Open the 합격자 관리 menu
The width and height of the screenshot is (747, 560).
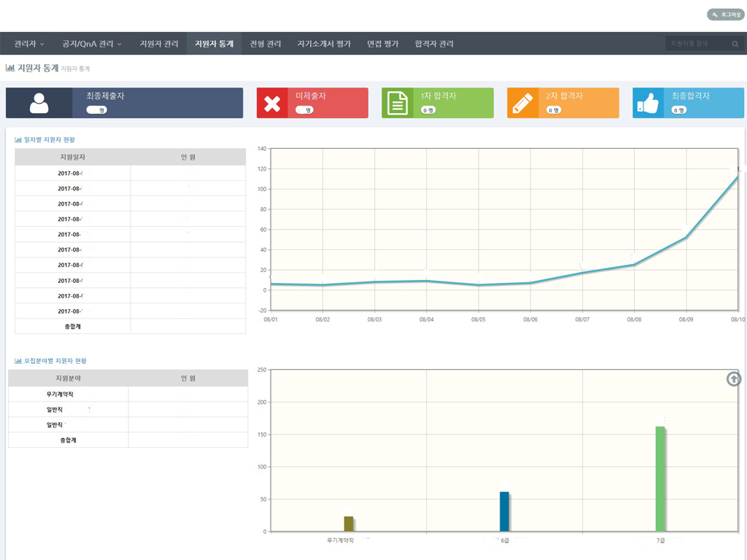[434, 44]
